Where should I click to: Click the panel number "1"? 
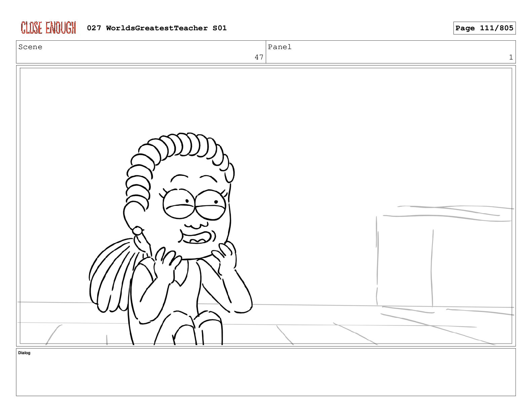(511, 57)
